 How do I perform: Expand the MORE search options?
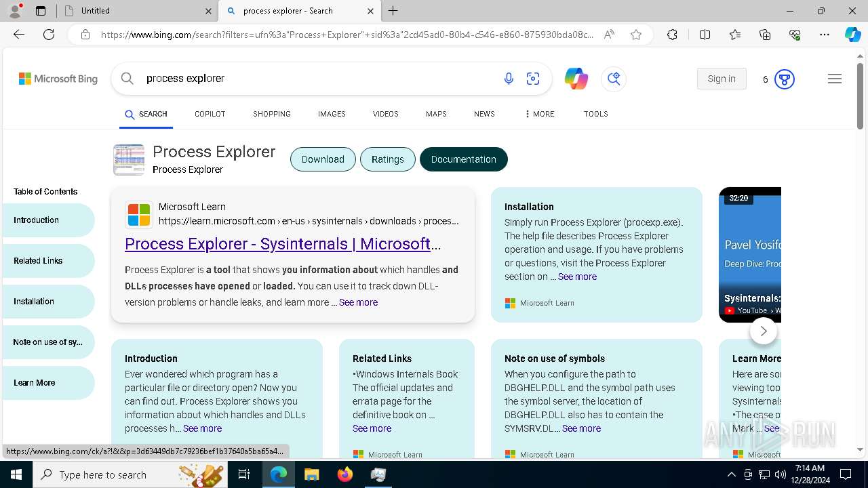tap(540, 114)
